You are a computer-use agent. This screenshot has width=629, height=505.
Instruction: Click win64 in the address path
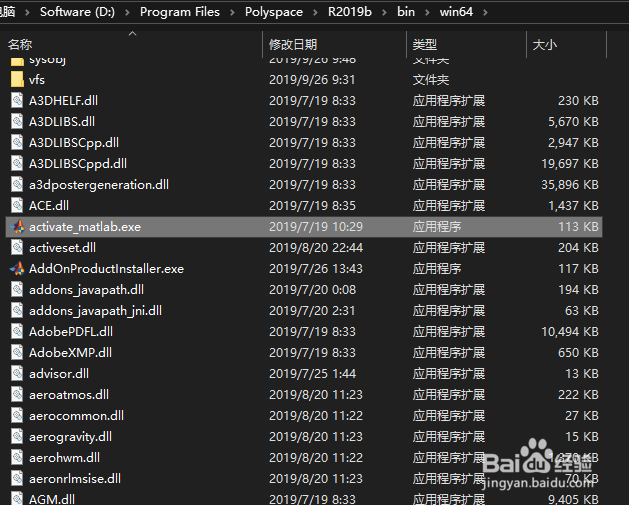456,12
